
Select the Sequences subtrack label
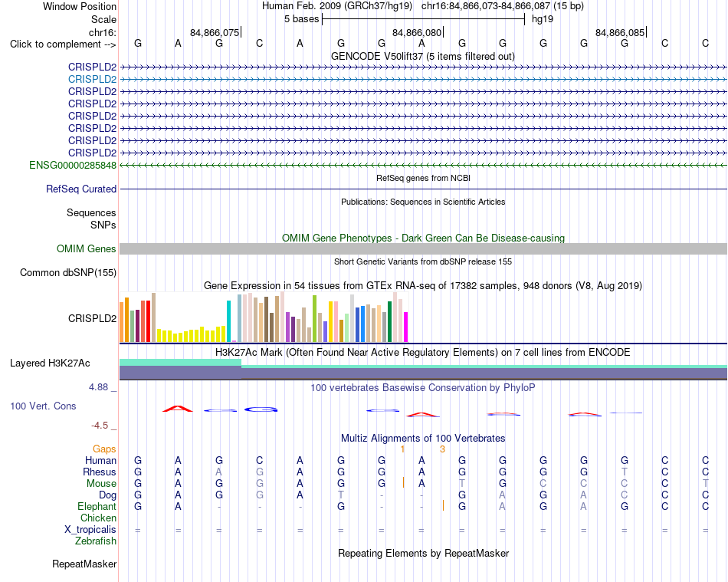pyautogui.click(x=91, y=212)
